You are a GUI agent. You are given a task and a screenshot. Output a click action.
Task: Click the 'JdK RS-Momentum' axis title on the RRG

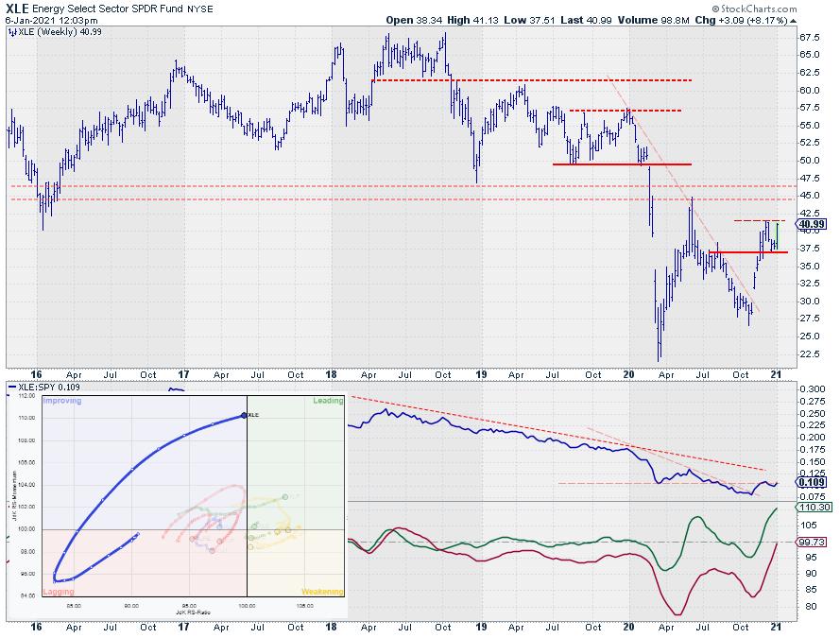coord(14,495)
